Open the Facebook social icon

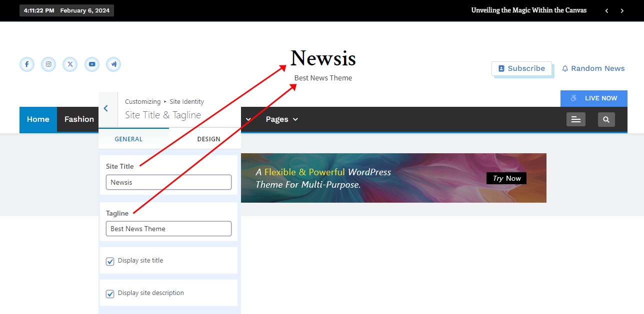(x=27, y=64)
